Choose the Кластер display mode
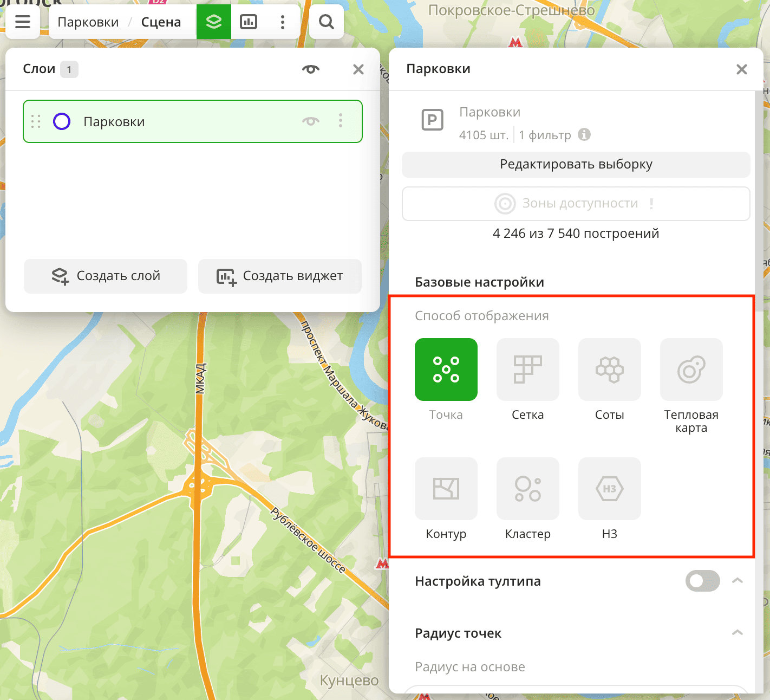Screen dimensions: 770x700 click(x=527, y=489)
